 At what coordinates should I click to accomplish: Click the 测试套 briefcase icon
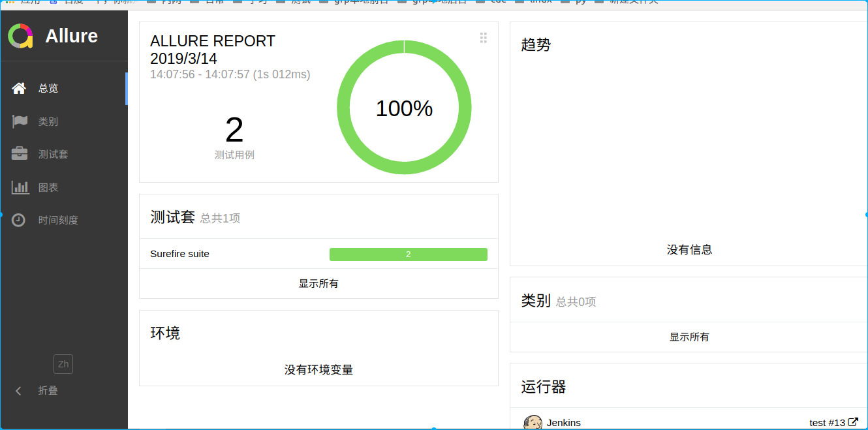click(x=20, y=154)
